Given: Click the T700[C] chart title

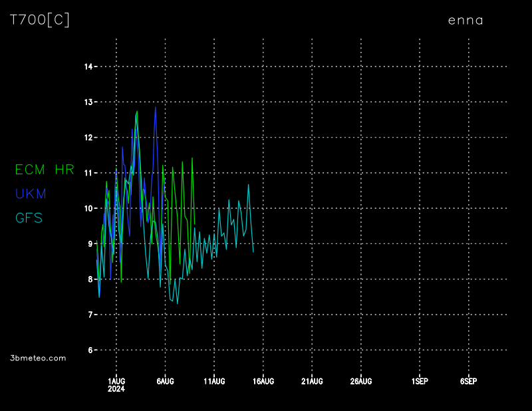Looking at the screenshot, I should [40, 20].
